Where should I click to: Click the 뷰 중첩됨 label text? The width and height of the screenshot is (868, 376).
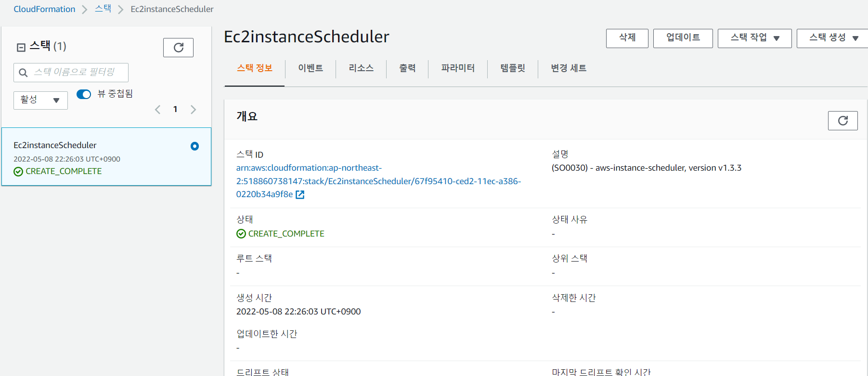tap(115, 94)
